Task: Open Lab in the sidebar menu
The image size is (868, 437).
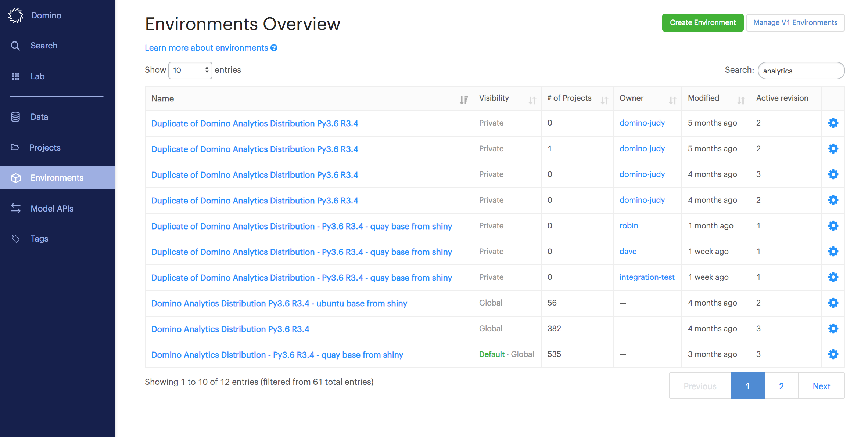Action: (x=37, y=76)
